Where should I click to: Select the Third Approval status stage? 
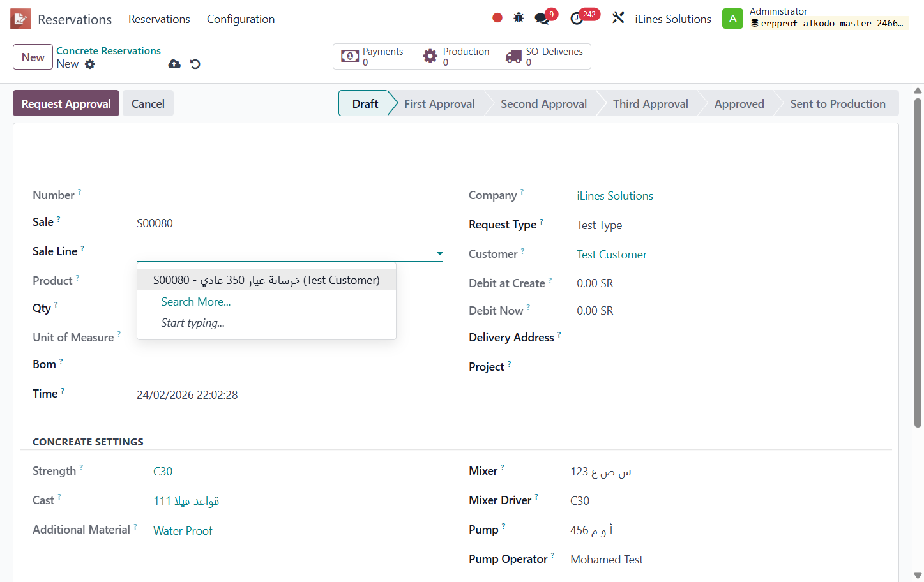(x=650, y=103)
